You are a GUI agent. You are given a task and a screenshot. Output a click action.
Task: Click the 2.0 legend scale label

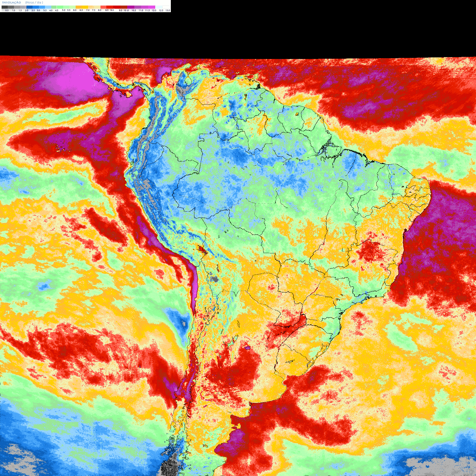click(26, 10)
